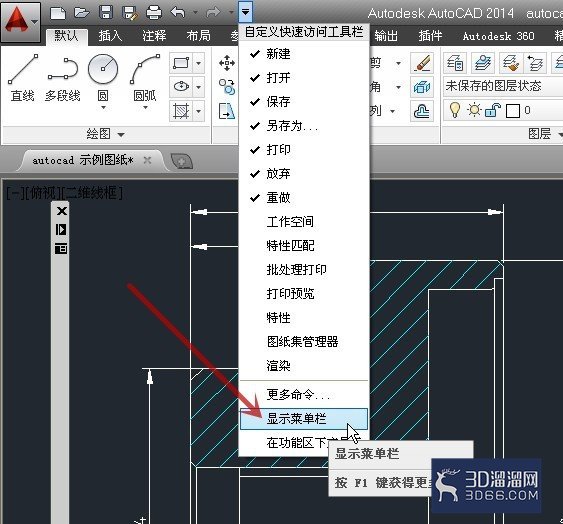The image size is (563, 524).
Task: Switch to the 默认 ribbon tab
Action: (x=66, y=36)
